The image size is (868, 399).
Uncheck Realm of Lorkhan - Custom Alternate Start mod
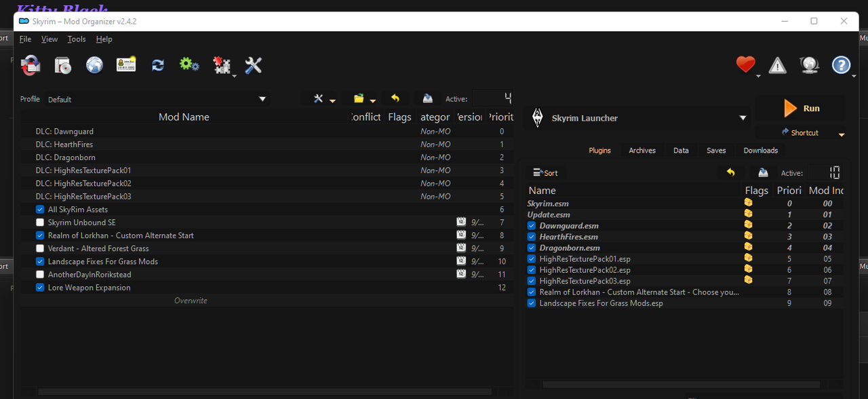(40, 235)
